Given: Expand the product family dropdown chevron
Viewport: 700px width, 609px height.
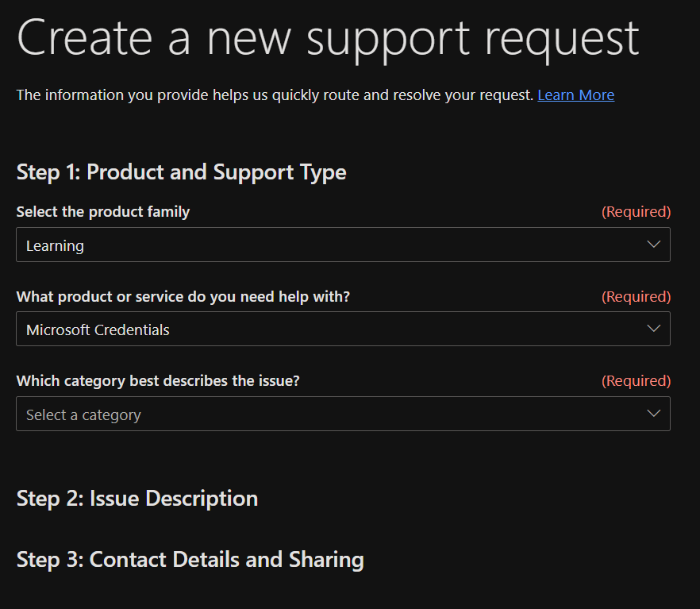Looking at the screenshot, I should (x=653, y=245).
